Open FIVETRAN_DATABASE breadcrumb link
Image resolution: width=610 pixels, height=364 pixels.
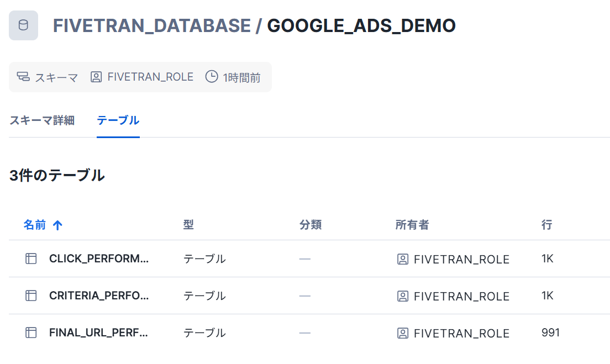point(151,26)
